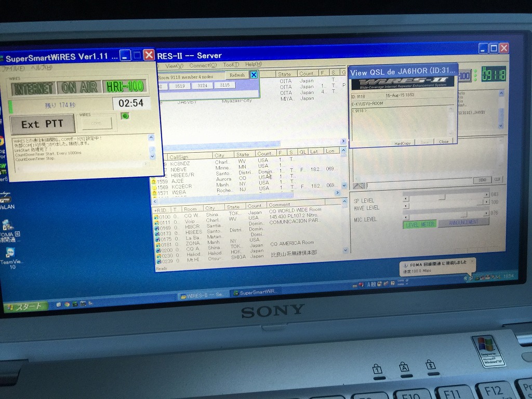Close the Room 9118 member popup
Image resolution: width=532 pixels, height=399 pixels.
pos(254,75)
